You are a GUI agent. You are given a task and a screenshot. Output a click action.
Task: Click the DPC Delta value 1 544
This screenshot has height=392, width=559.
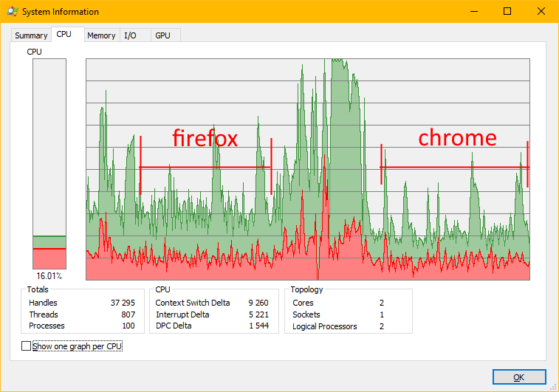point(258,326)
